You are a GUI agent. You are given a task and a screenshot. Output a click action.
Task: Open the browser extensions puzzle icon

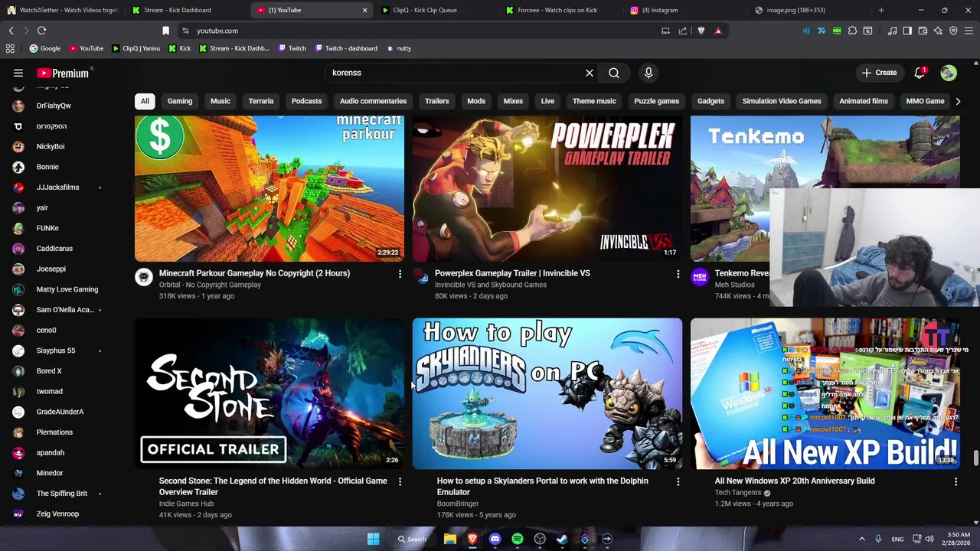coord(852,31)
